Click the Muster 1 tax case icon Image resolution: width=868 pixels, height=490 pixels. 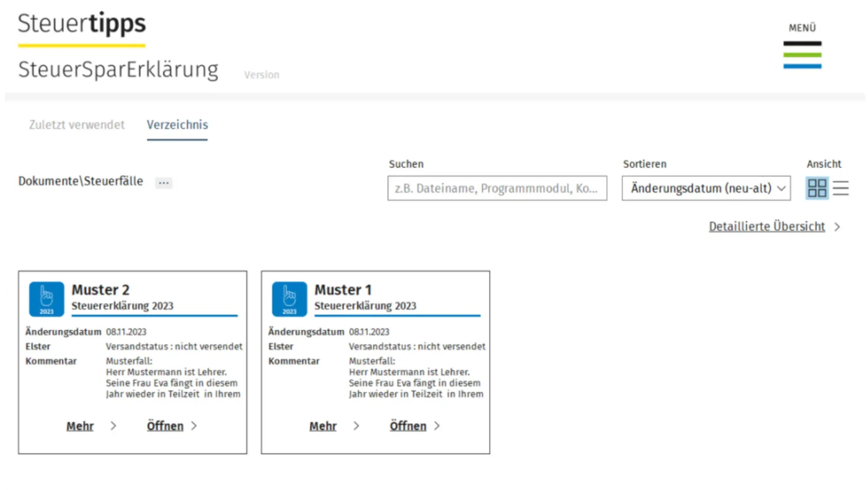(290, 299)
